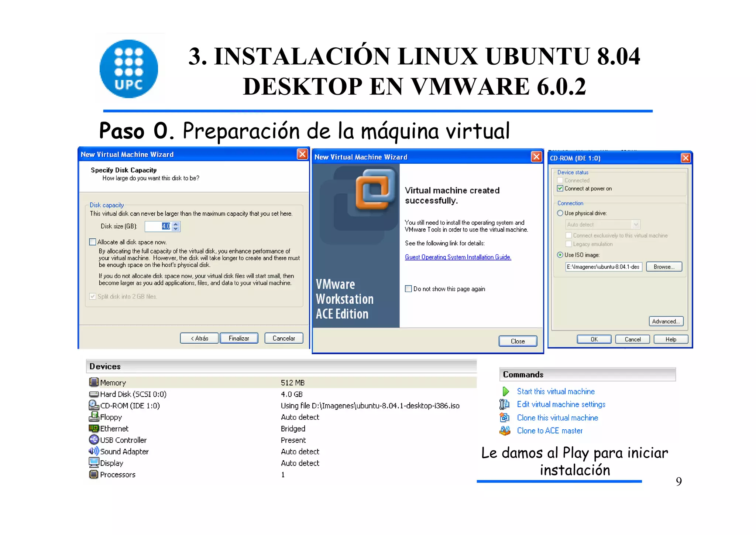Click the Atrás button

[199, 338]
